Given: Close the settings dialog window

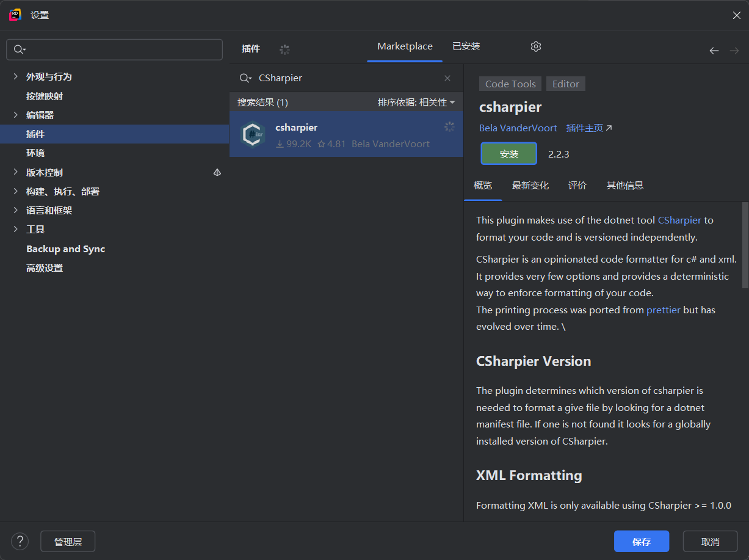Looking at the screenshot, I should click(736, 15).
